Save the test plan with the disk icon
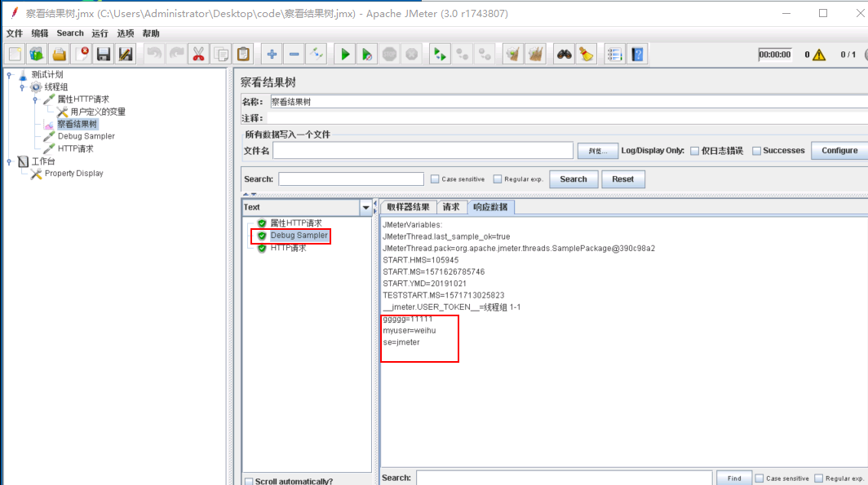 [x=104, y=54]
